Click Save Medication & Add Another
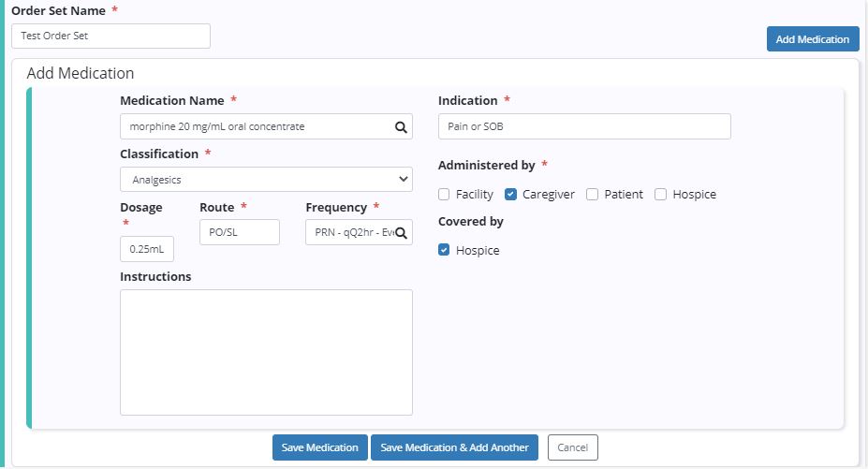Viewport: 868px width, 469px height. 454,447
